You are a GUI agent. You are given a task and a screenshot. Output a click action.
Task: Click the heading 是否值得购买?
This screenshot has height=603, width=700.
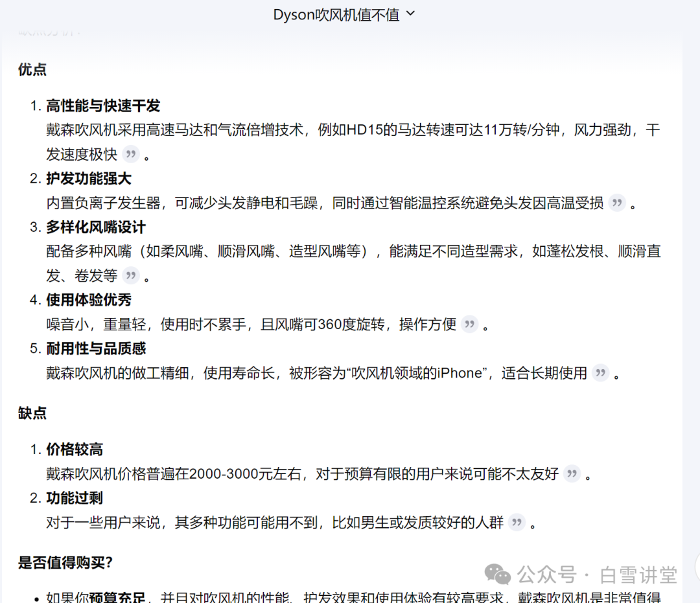(65, 562)
